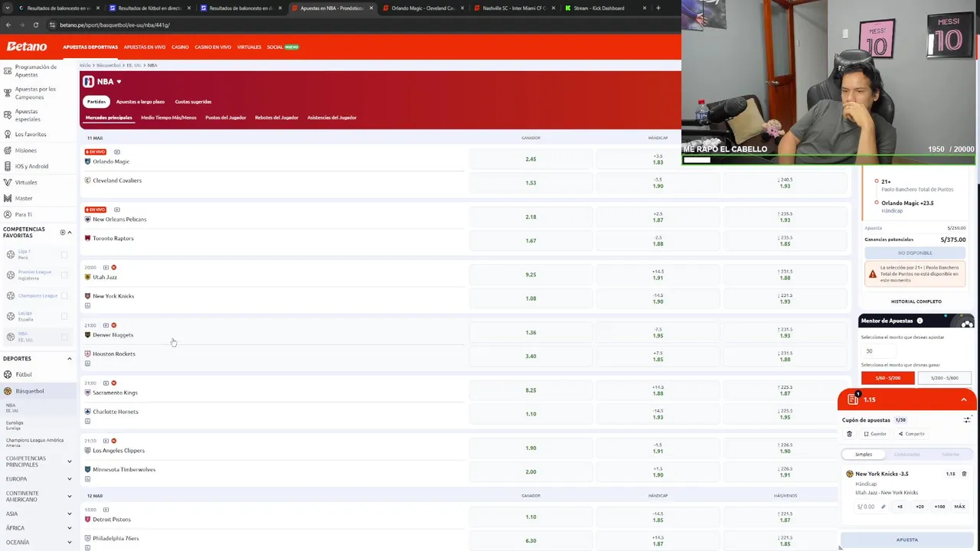Viewport: 980px width, 551px height.
Task: Click the bet slip coupon icon
Action: (x=853, y=399)
